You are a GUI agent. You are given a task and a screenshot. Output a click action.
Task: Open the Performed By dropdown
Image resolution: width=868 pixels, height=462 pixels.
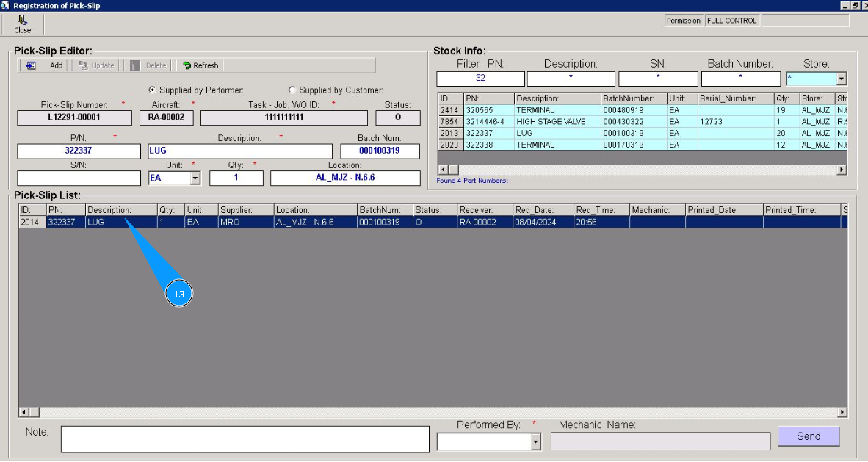click(535, 441)
